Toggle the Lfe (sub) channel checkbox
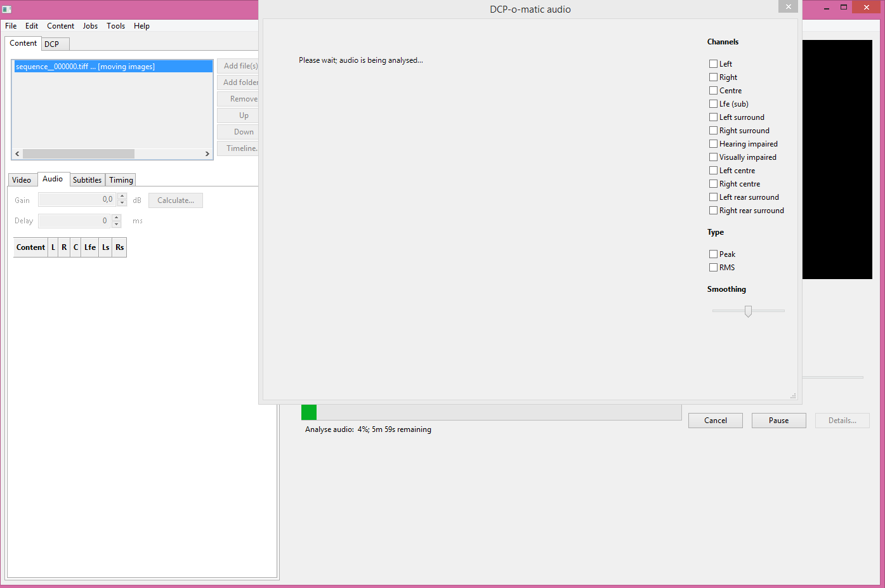Image resolution: width=885 pixels, height=588 pixels. 713,104
